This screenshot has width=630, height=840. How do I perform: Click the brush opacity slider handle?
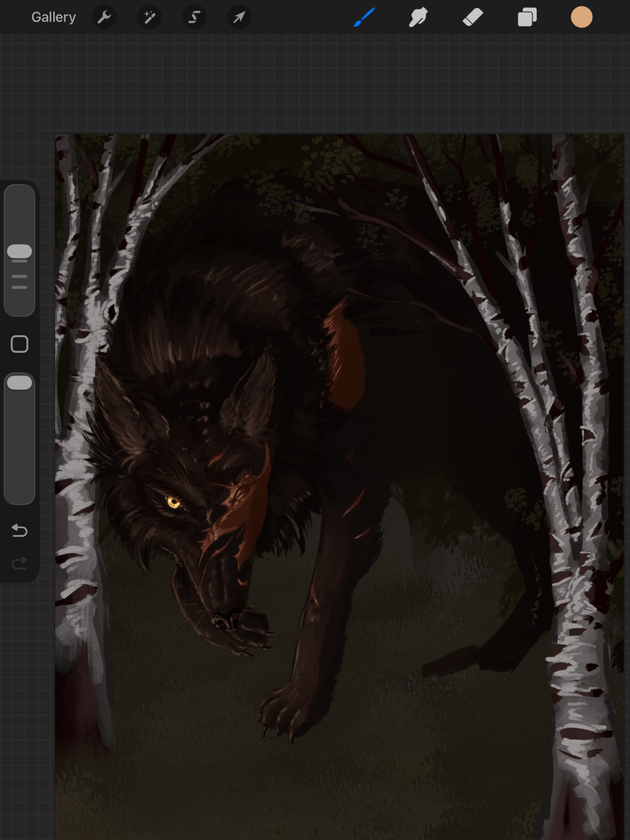(19, 383)
